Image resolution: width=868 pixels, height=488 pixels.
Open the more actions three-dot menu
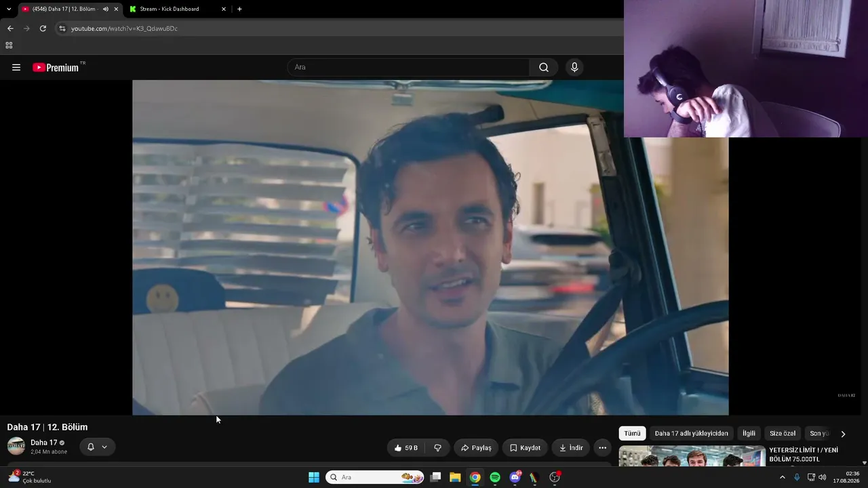tap(602, 448)
